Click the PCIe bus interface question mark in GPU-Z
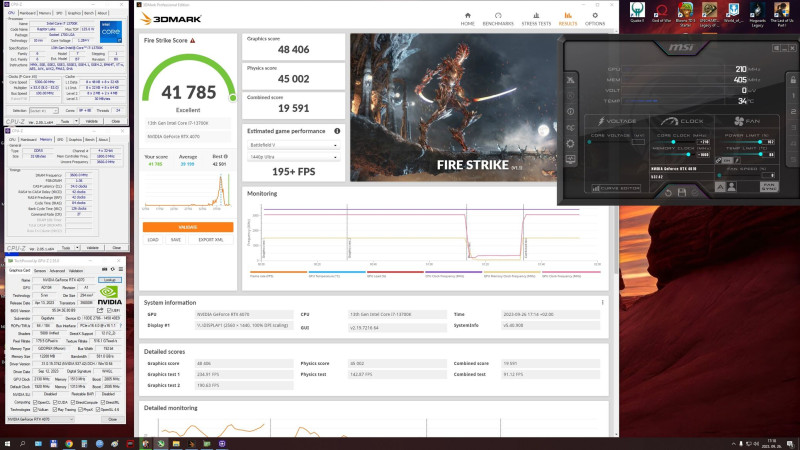This screenshot has width=800, height=450. tap(121, 326)
